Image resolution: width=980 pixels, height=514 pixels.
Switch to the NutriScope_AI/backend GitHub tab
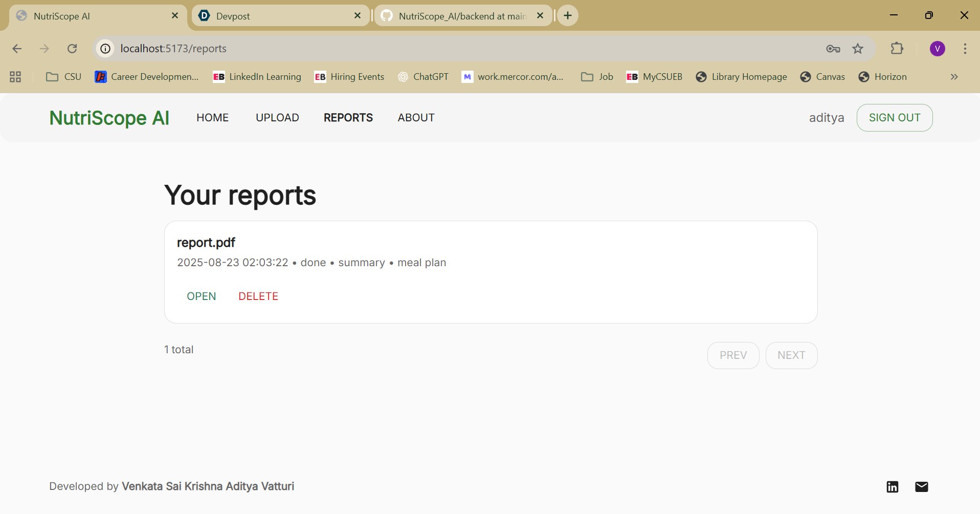[463, 16]
